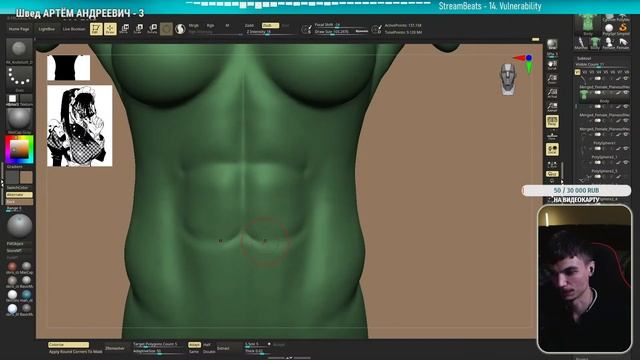The image size is (640, 360).
Task: Expand the Subtool panel header
Action: [584, 59]
